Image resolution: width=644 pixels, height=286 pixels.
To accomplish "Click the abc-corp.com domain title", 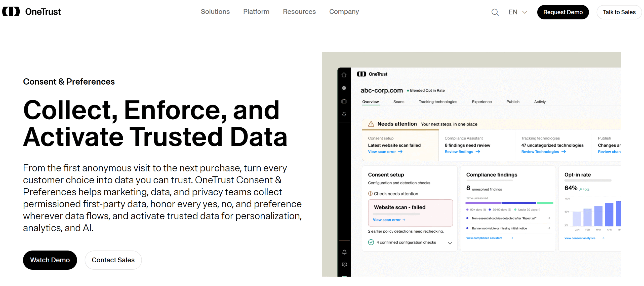I will coord(381,90).
